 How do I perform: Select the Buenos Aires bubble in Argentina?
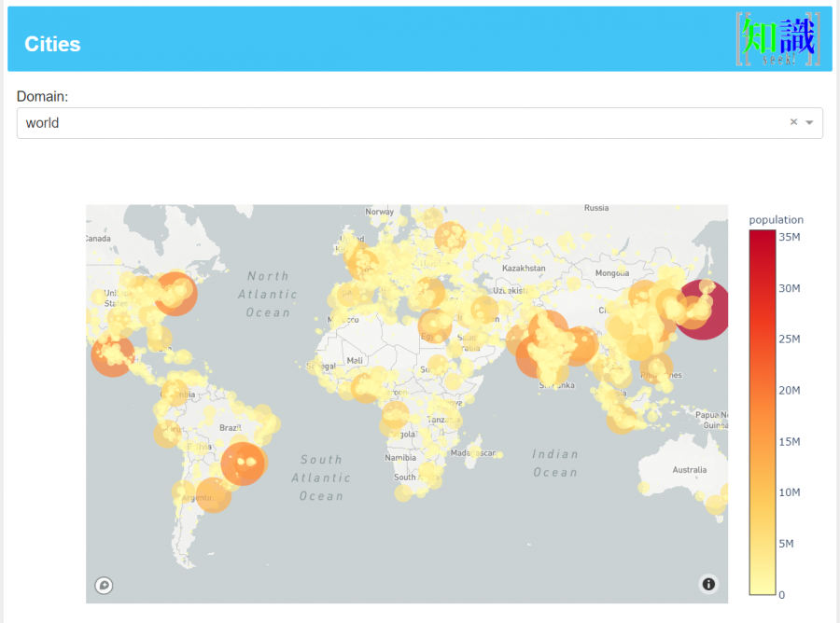click(214, 494)
